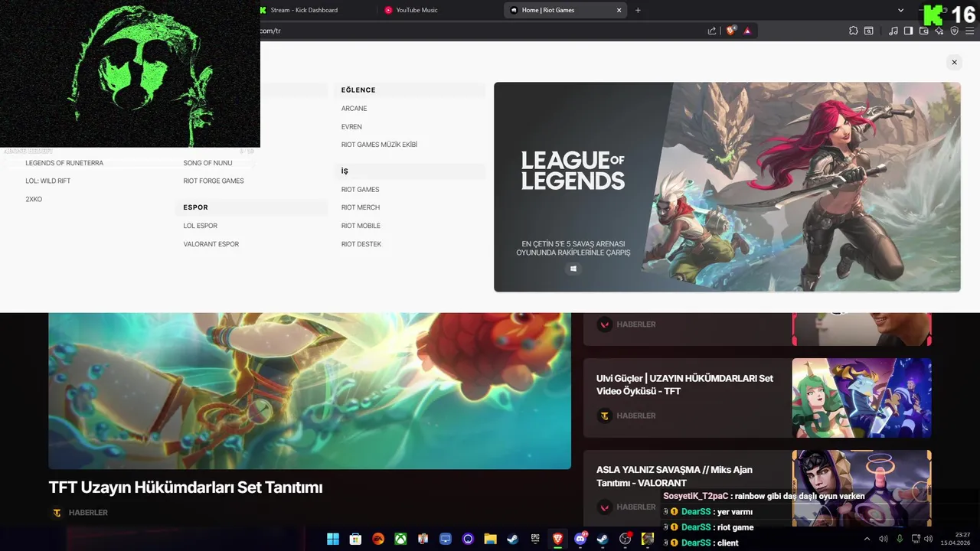
Task: Open the RIOT MERCH link
Action: tap(361, 207)
